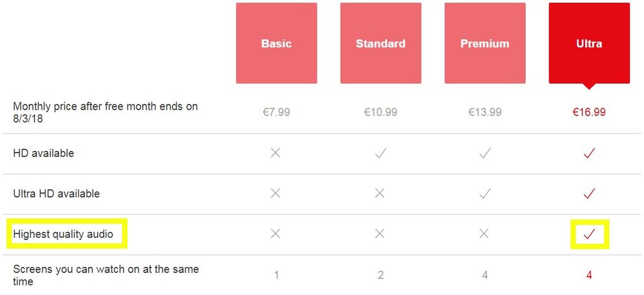Viewport: 644px width, 295px height.
Task: Pick the Ultra plan tile
Action: tap(589, 45)
